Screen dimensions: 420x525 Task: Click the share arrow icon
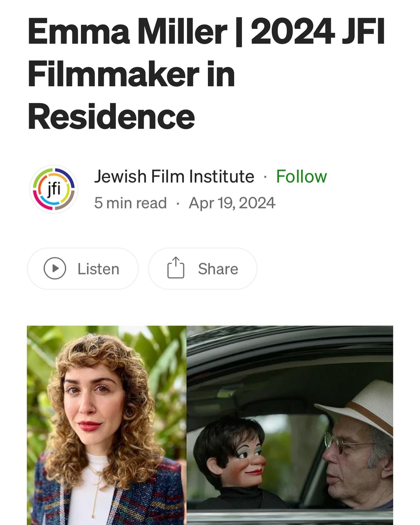point(176,267)
